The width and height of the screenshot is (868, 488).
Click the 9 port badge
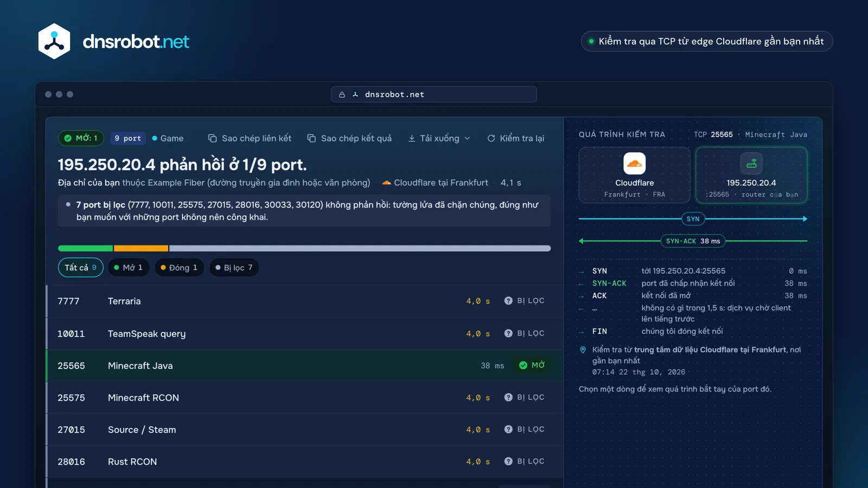[x=128, y=138]
